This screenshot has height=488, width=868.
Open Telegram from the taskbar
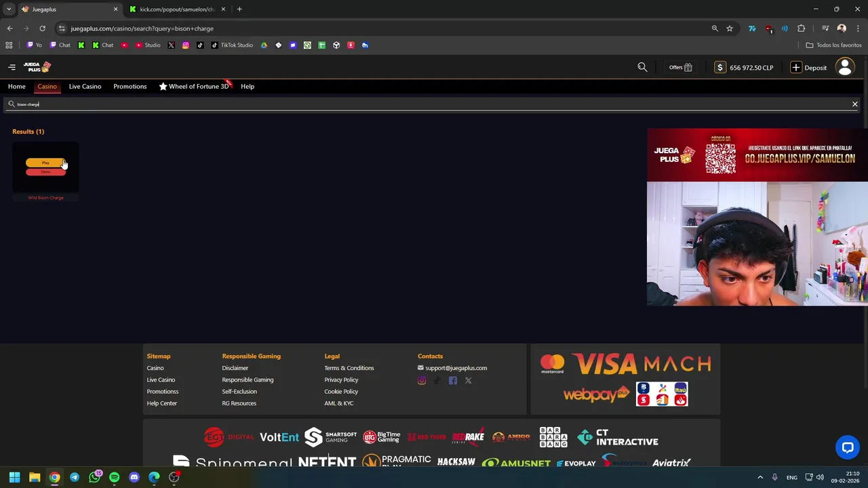[x=75, y=477]
